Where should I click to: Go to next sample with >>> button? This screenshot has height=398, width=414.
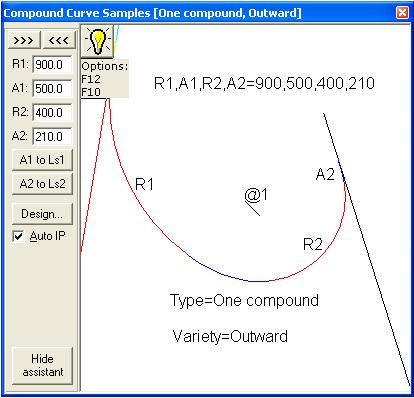(24, 40)
